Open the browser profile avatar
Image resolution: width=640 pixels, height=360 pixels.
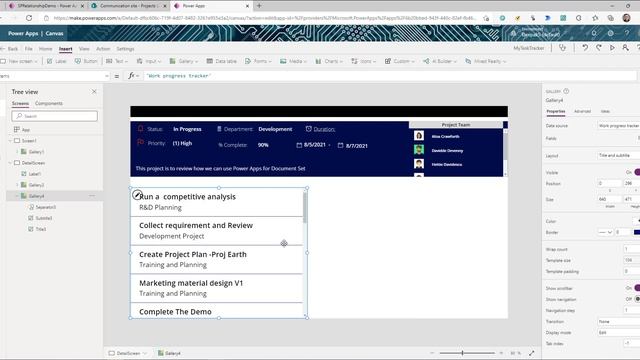(x=627, y=18)
